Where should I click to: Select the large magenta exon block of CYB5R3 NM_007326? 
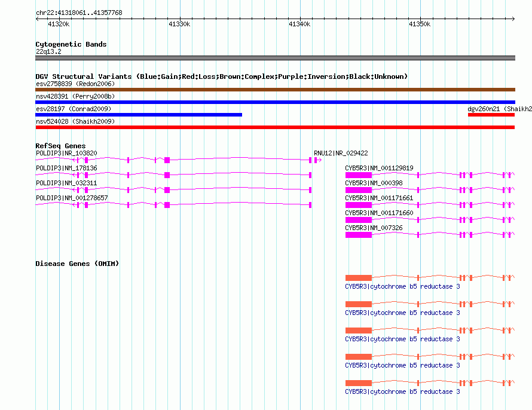click(x=359, y=235)
